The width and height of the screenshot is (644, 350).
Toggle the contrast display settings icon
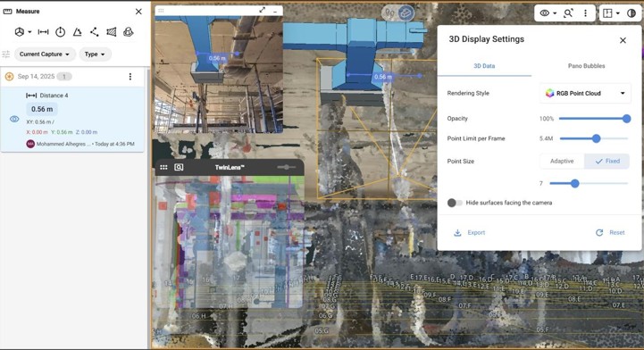click(x=631, y=13)
